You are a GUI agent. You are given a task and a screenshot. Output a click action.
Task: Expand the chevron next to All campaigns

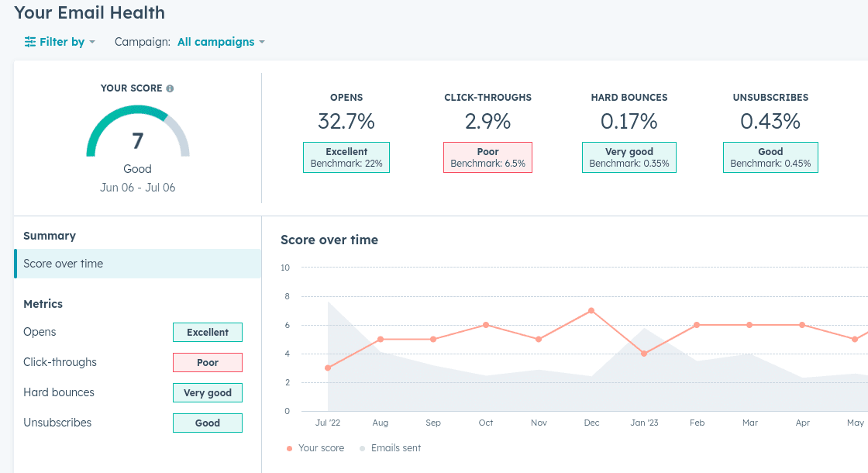[261, 42]
